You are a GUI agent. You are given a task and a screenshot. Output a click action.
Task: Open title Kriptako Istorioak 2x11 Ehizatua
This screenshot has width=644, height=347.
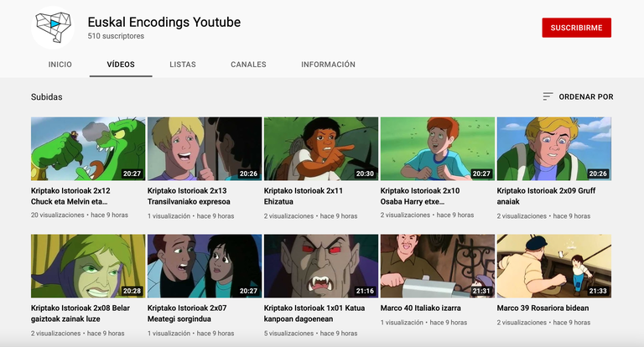(x=304, y=196)
